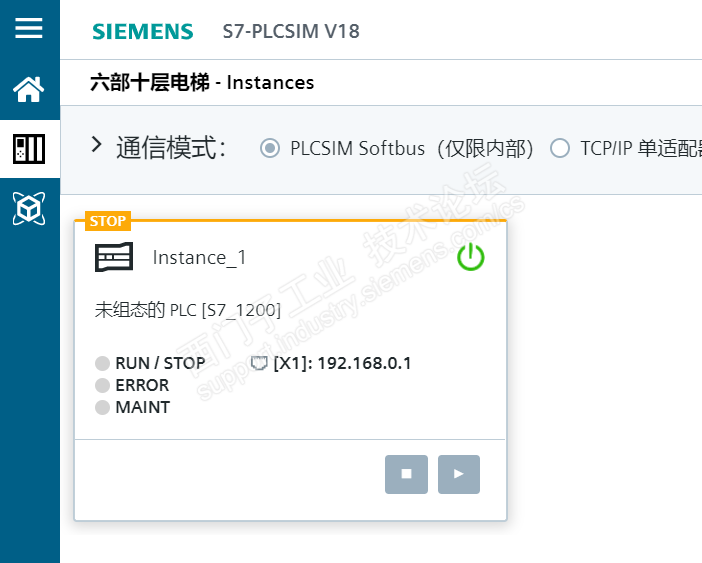The height and width of the screenshot is (563, 702).
Task: Select PLCSIM Softbus communication mode
Action: [269, 148]
